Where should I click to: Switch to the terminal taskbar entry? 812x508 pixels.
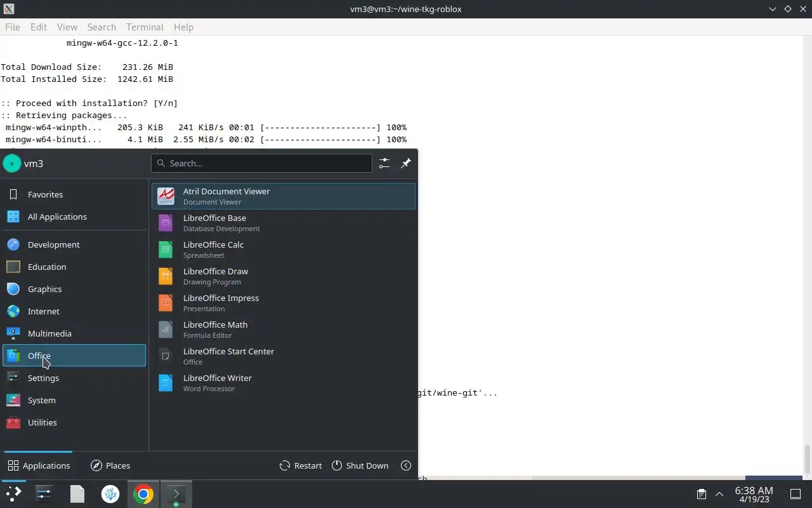[x=176, y=494]
